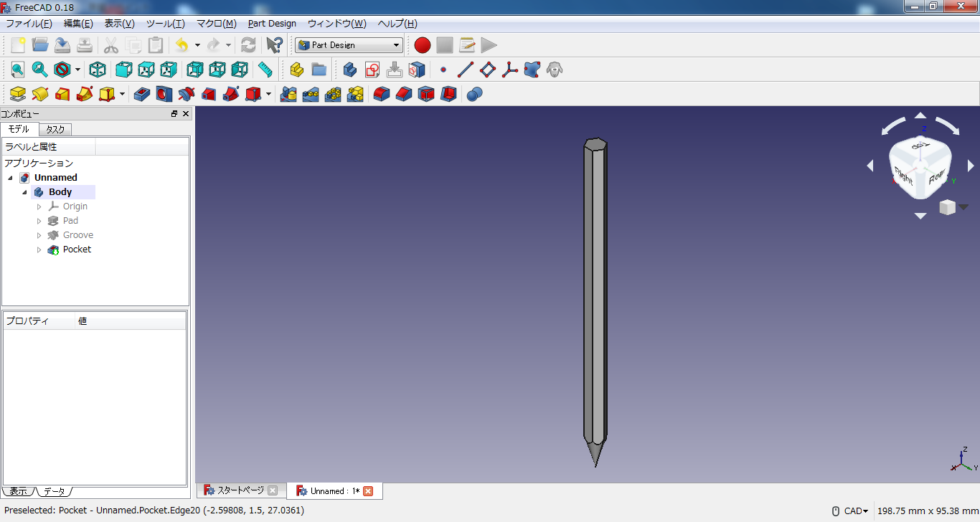Set right view
980x522 pixels.
tap(169, 70)
